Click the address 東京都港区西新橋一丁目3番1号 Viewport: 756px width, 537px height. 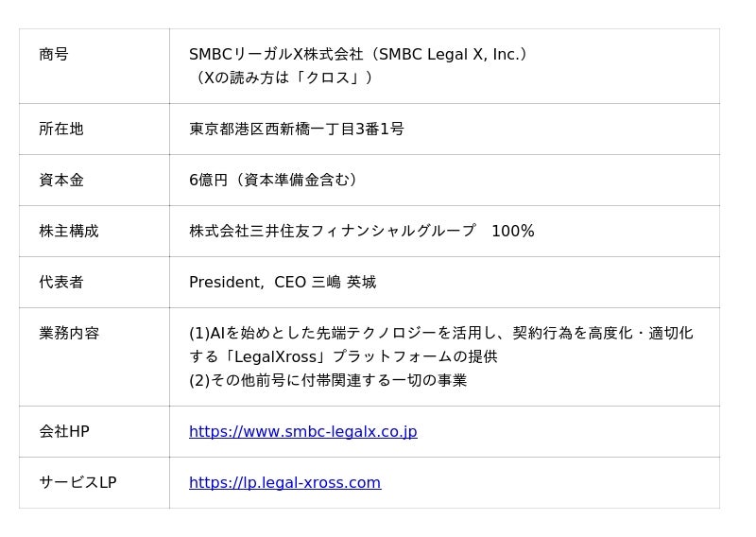297,130
